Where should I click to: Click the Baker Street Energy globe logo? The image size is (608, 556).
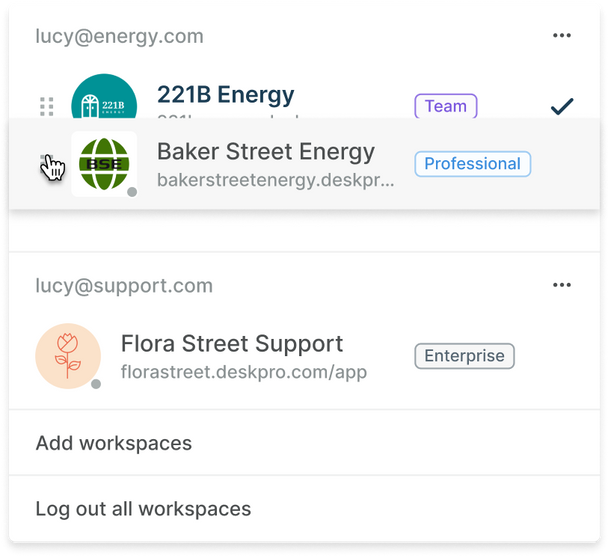(x=104, y=163)
